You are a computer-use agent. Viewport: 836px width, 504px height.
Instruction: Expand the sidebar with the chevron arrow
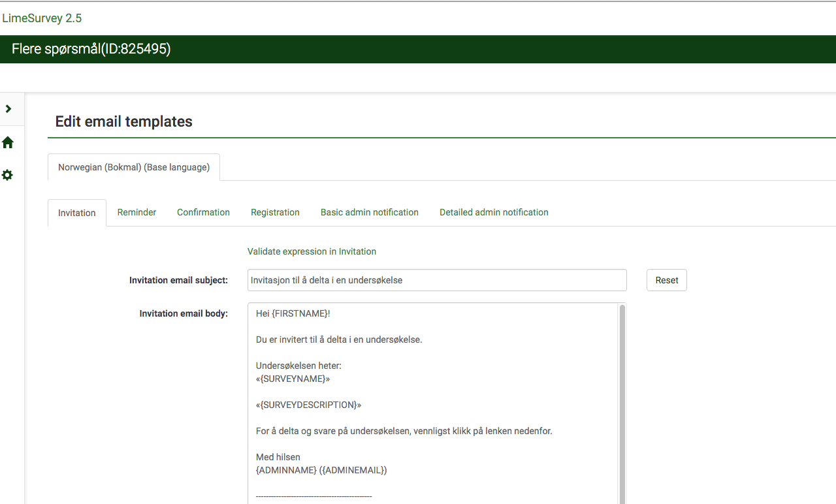click(8, 109)
